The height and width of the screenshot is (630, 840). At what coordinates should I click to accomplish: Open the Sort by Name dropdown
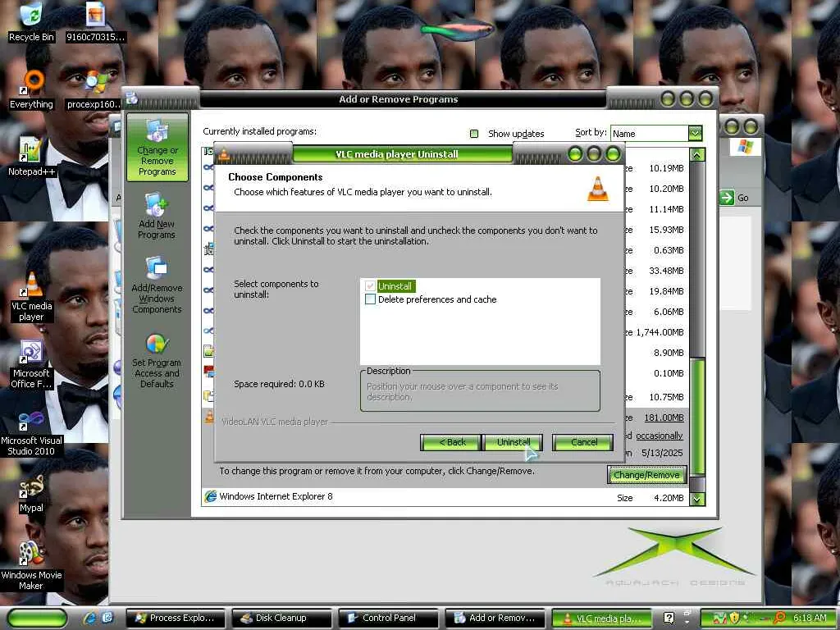(695, 134)
